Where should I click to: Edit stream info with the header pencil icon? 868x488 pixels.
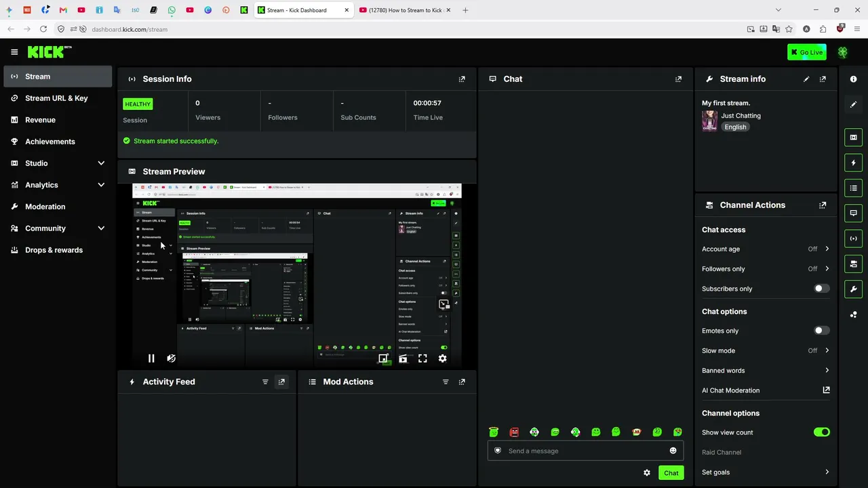806,79
